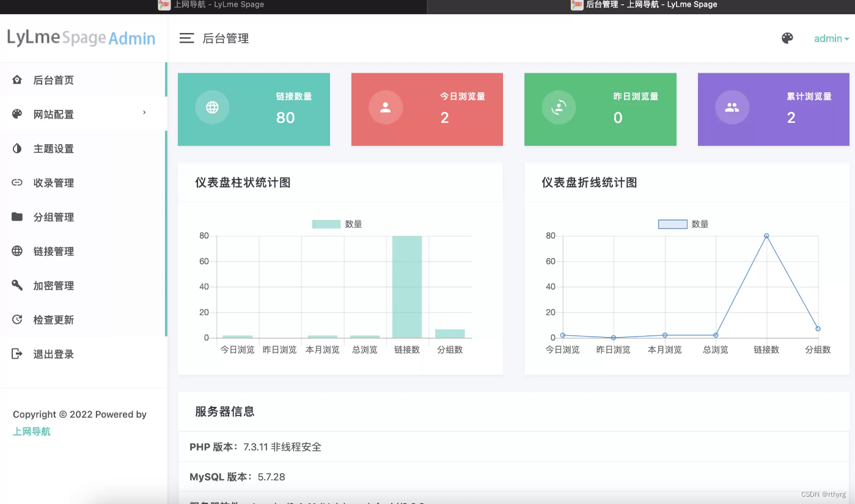Click the 分组数 bar in bar chart
Image resolution: width=855 pixels, height=504 pixels.
[x=450, y=334]
